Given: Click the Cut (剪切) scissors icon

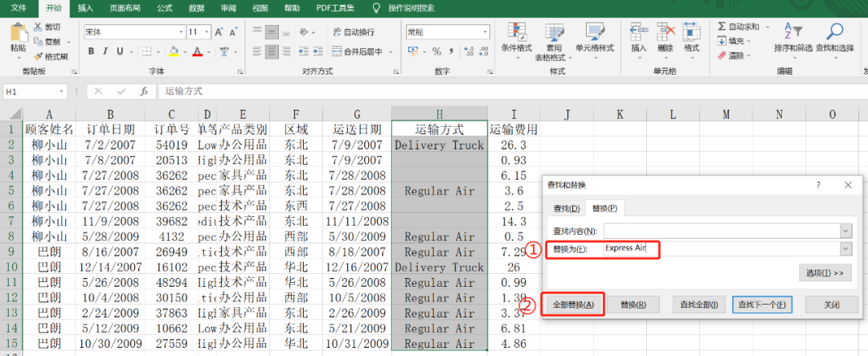Looking at the screenshot, I should click(38, 27).
